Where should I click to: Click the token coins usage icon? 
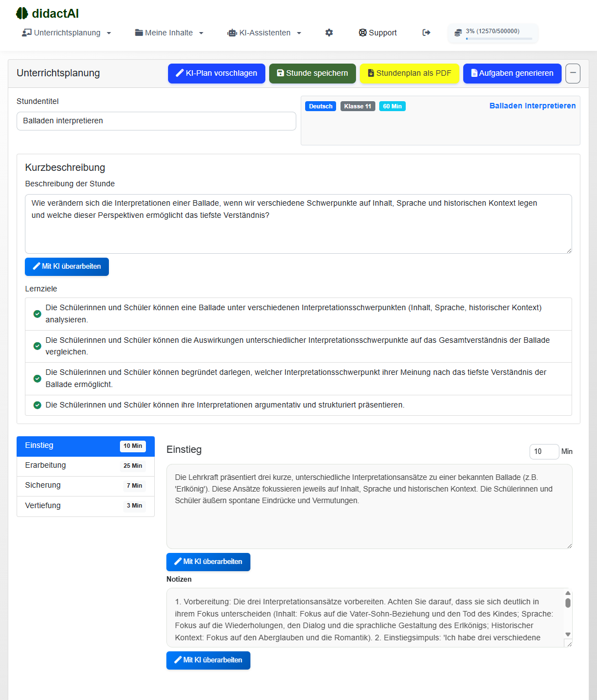click(458, 33)
